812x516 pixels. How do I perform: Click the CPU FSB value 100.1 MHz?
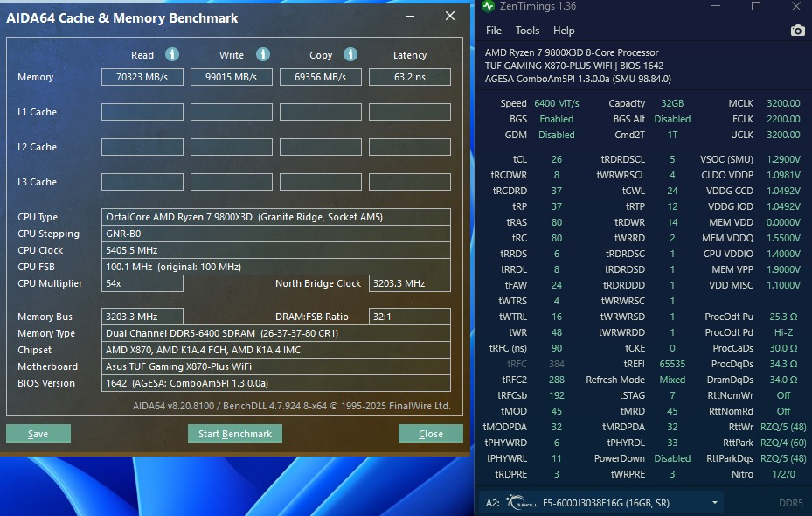point(276,267)
